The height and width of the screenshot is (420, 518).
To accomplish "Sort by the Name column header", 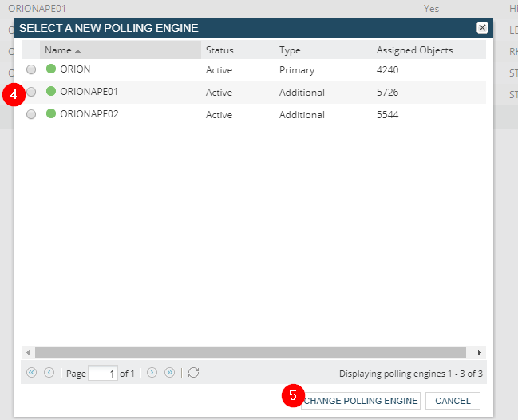I will click(x=121, y=50).
